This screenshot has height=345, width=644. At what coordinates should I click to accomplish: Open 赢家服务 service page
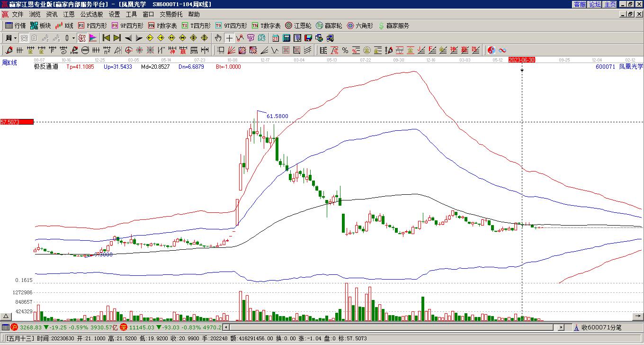click(x=394, y=26)
